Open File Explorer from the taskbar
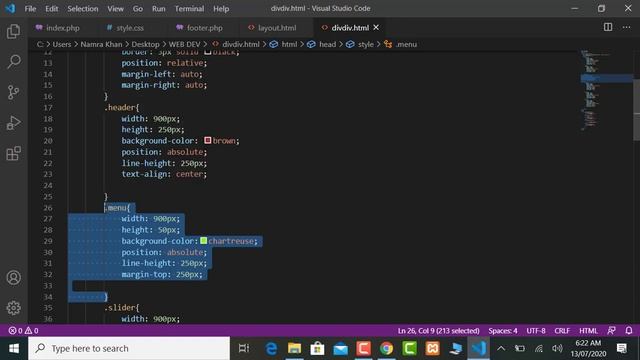The width and height of the screenshot is (640, 360). [294, 349]
